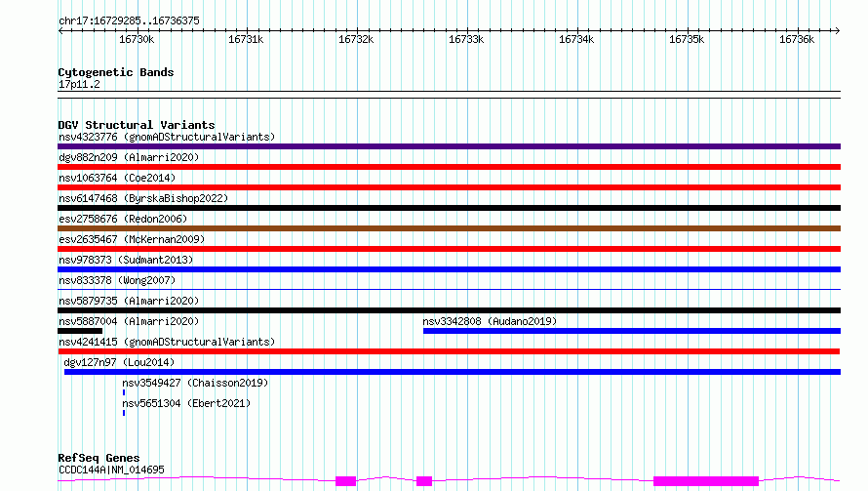Select nsv833378 (Wong2007) label
The height and width of the screenshot is (491, 868).
117,280
